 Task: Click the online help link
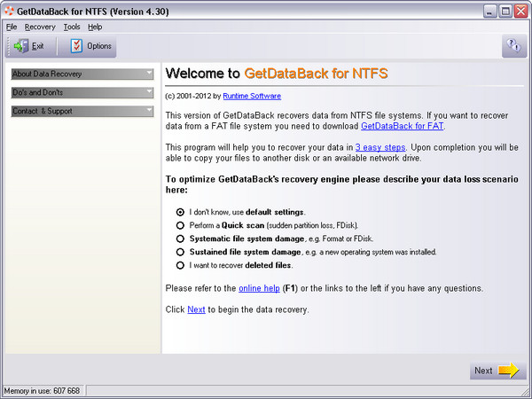(x=257, y=288)
